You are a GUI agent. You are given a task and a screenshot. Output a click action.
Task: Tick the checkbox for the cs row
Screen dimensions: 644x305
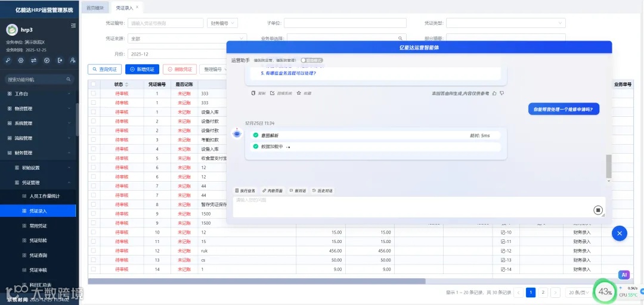click(x=94, y=260)
